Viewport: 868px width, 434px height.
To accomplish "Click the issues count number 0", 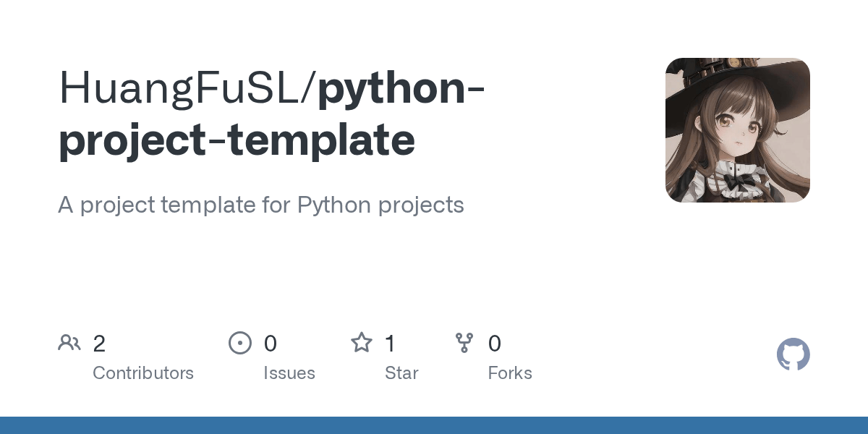I will 270,344.
